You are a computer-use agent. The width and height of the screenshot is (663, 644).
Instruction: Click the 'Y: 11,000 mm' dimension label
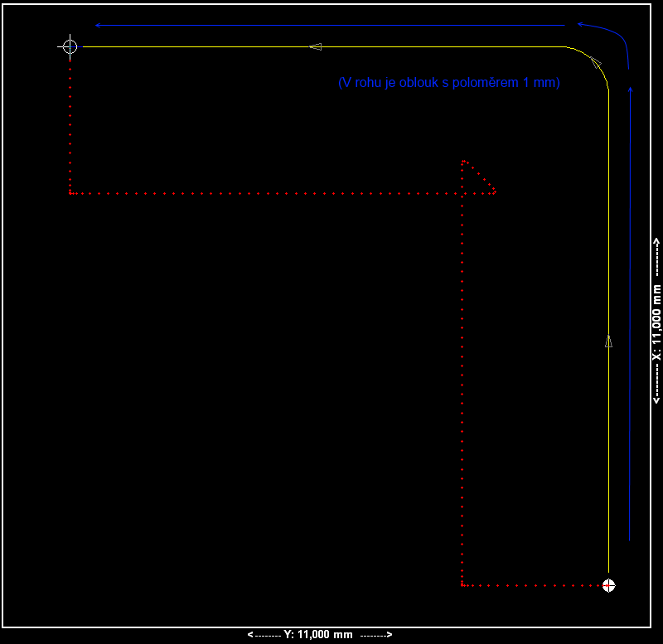click(x=319, y=634)
